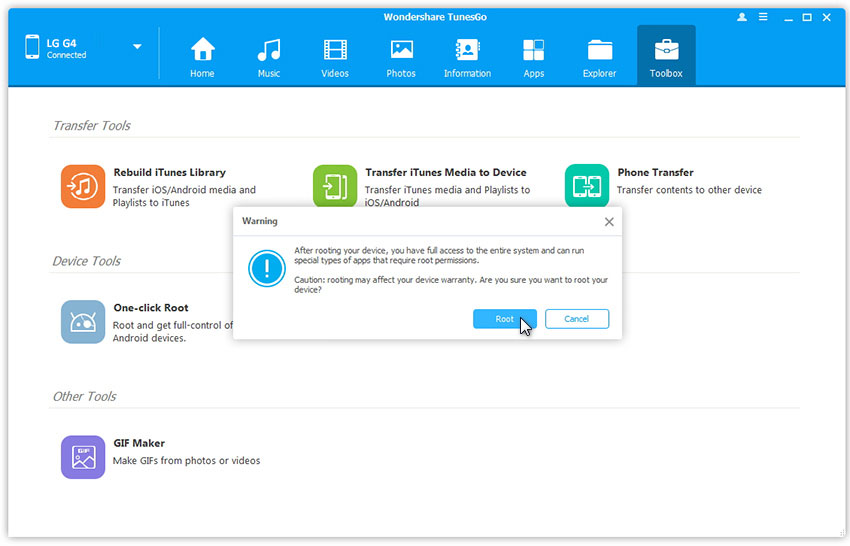Click the Rebuild iTunes Library icon
This screenshot has height=546, width=850.
(83, 186)
